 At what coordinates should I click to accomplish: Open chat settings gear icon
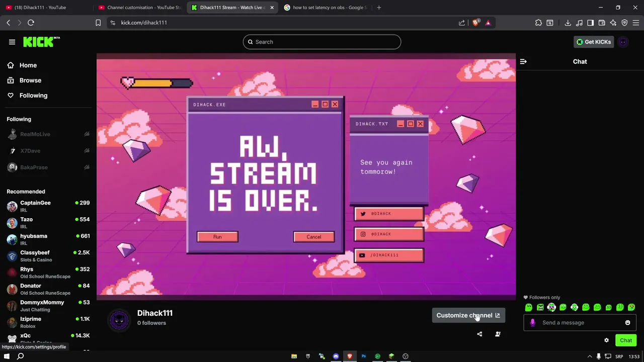pos(606,340)
